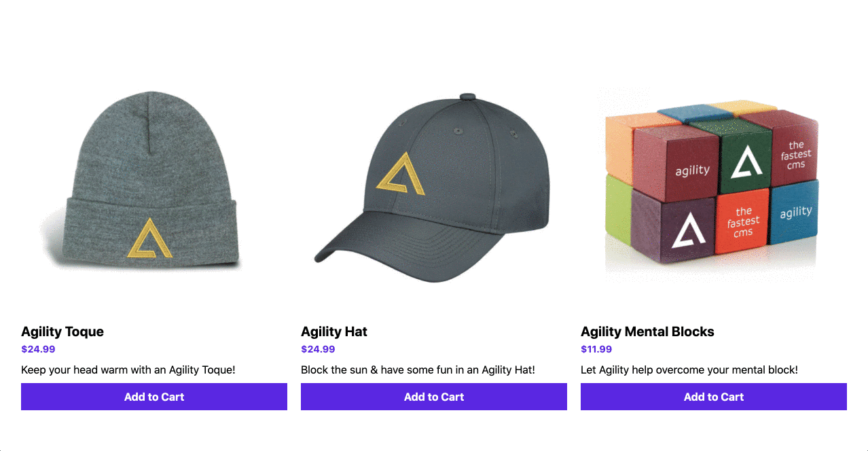The height and width of the screenshot is (451, 868).
Task: Click the orange 'the fastest cms' block
Action: point(743,221)
